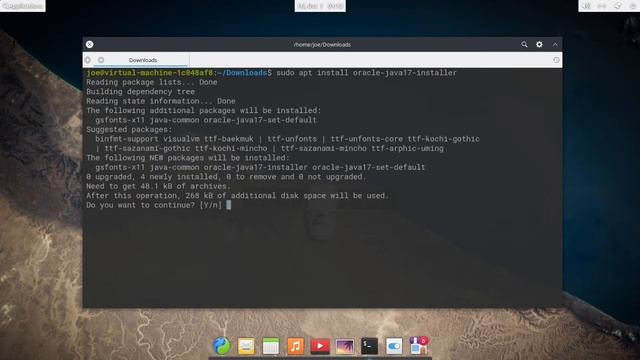Open the network indicator in top panel
The width and height of the screenshot is (640, 360).
(602, 6)
